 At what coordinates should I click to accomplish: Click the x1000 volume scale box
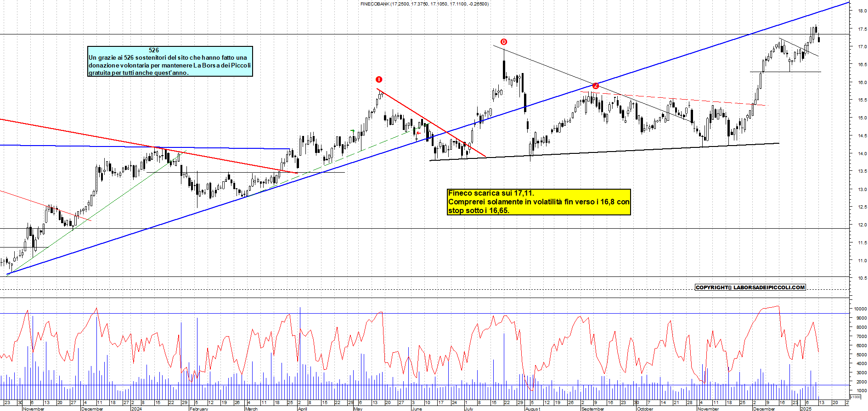pyautogui.click(x=856, y=397)
